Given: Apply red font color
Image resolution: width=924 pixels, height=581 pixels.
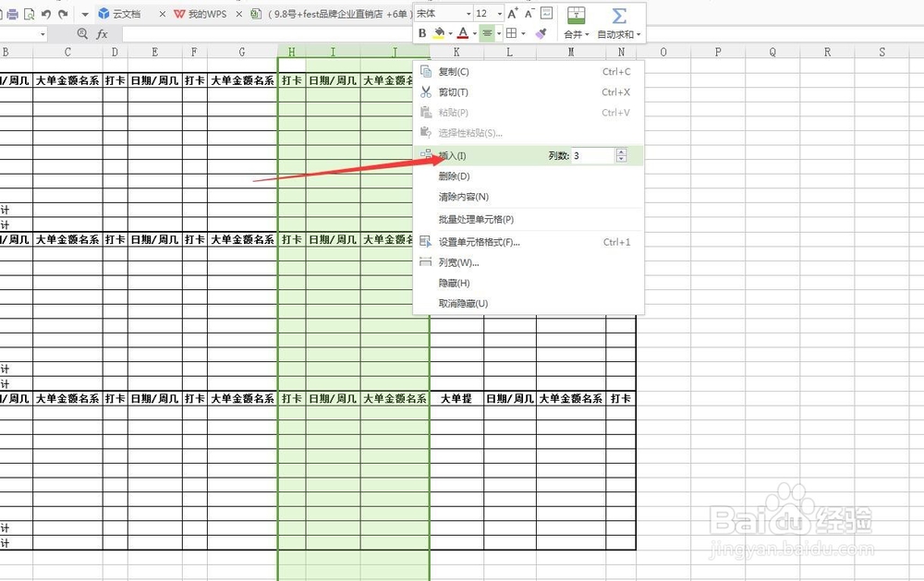Looking at the screenshot, I should (463, 33).
